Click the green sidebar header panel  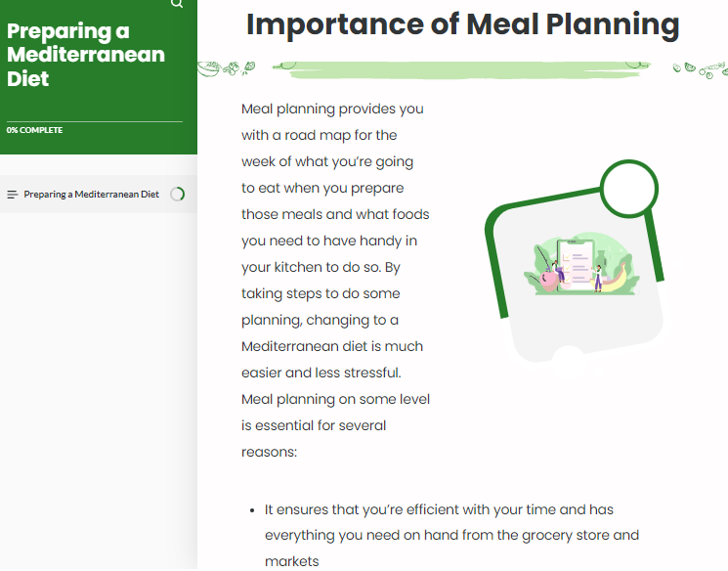[99, 77]
